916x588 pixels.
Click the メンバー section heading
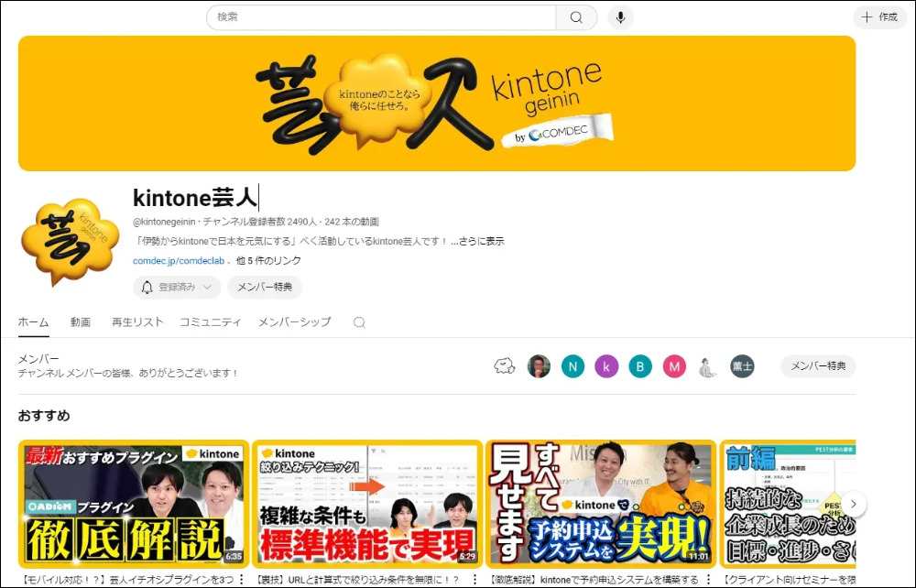tap(38, 359)
